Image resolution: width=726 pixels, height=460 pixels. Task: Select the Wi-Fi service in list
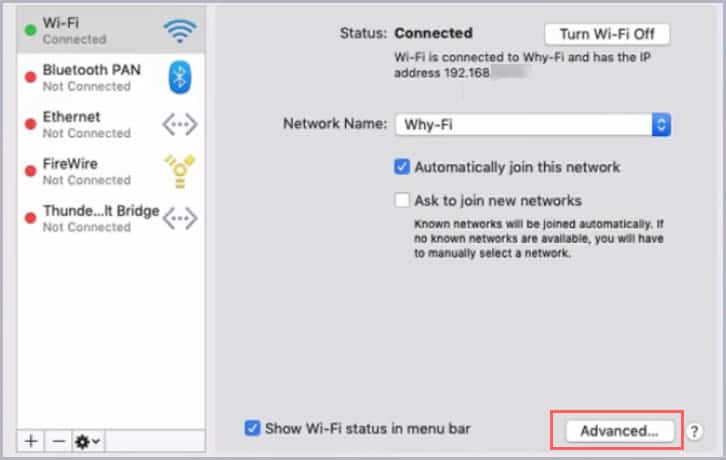[111, 31]
